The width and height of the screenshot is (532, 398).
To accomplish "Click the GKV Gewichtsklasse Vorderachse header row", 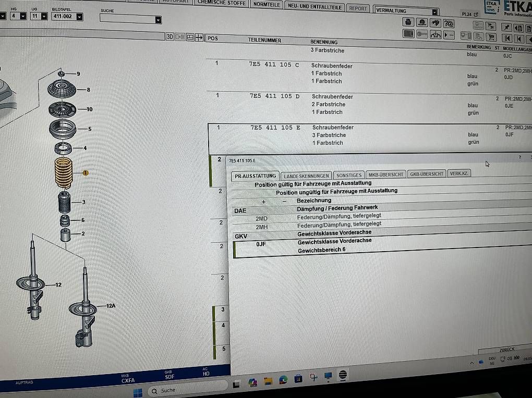I will [x=382, y=233].
